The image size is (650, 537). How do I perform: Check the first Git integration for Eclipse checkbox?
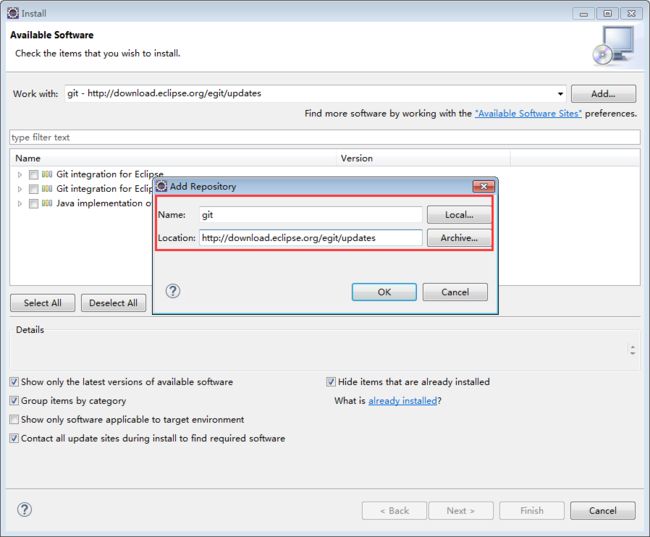click(x=34, y=175)
